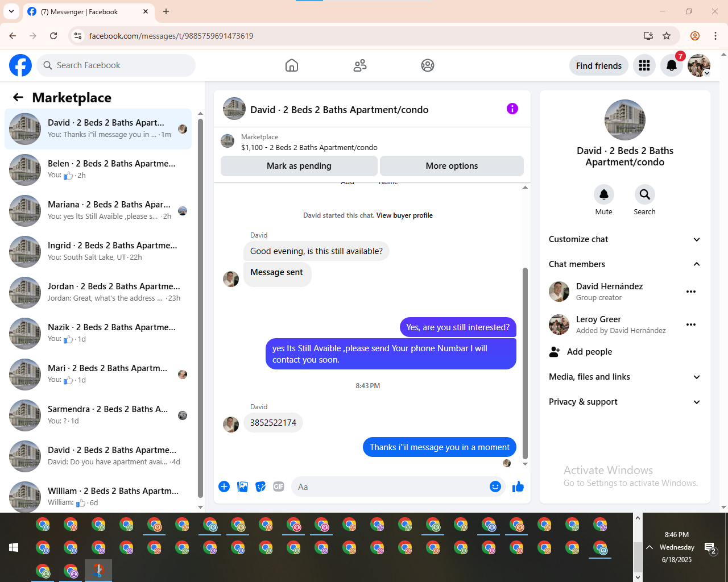Reload the page in Chrome
The image size is (728, 582).
(53, 36)
